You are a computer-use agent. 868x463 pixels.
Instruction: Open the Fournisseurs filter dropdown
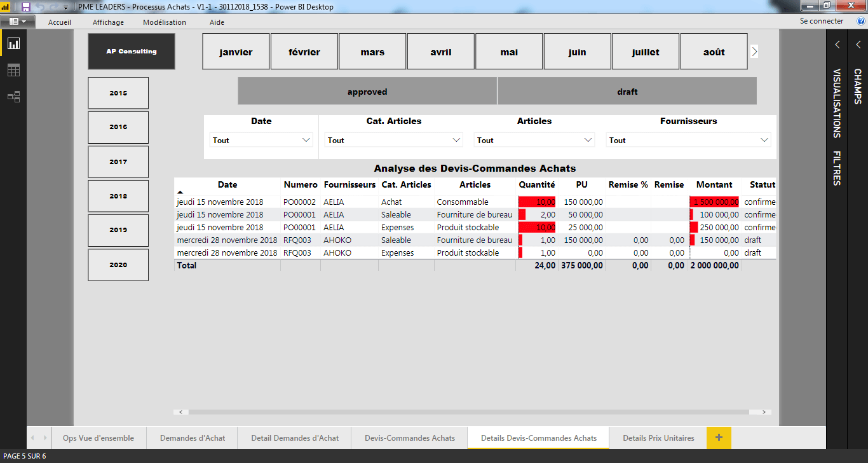click(689, 141)
